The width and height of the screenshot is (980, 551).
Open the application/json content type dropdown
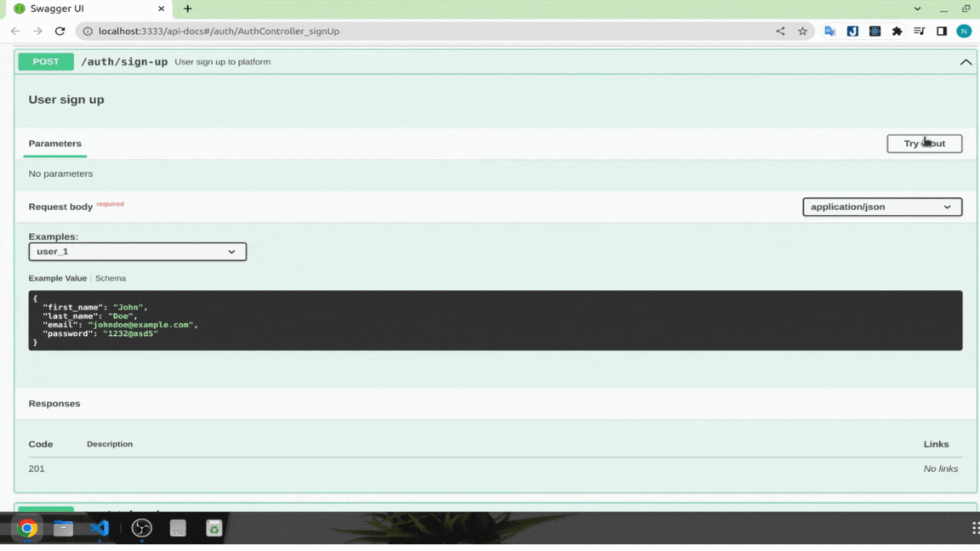pos(882,207)
